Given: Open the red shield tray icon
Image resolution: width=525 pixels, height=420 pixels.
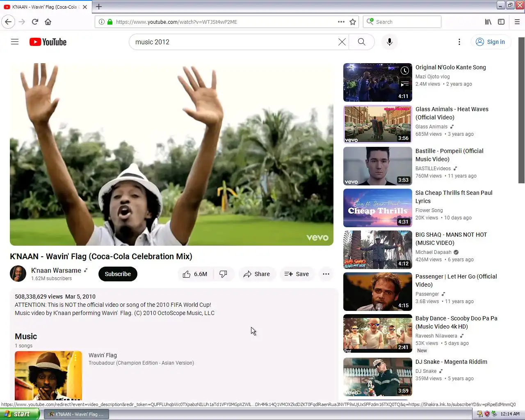Looking at the screenshot, I should tap(487, 414).
